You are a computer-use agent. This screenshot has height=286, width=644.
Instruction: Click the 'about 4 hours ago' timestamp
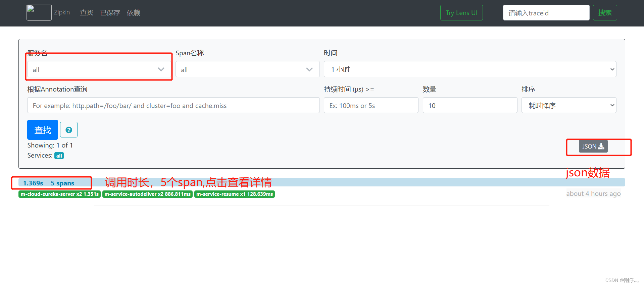593,193
